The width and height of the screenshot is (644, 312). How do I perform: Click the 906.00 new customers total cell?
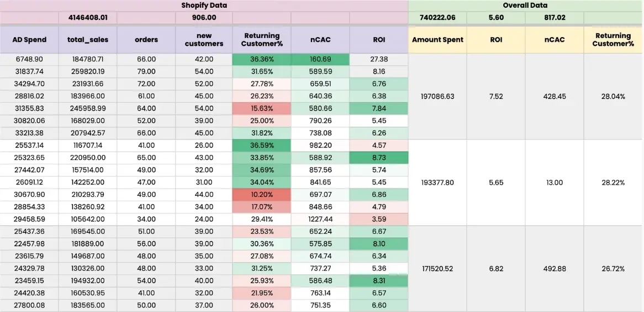pyautogui.click(x=204, y=18)
